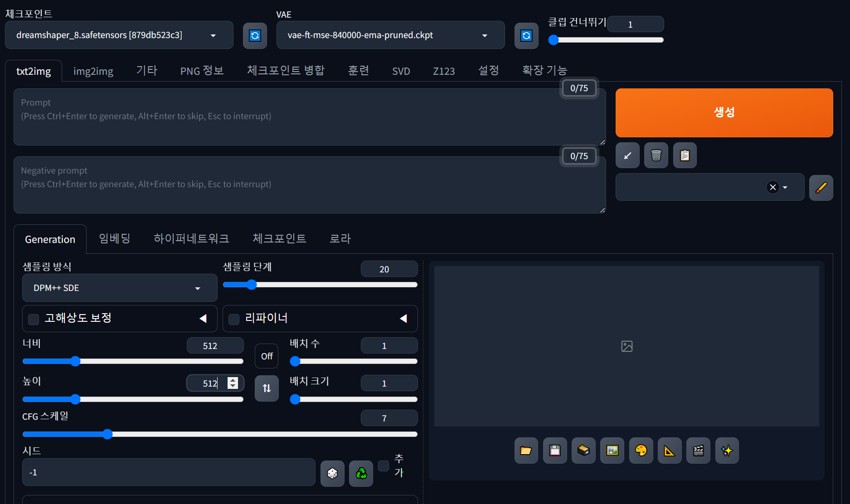Go to the 훈련 tab

pyautogui.click(x=358, y=70)
